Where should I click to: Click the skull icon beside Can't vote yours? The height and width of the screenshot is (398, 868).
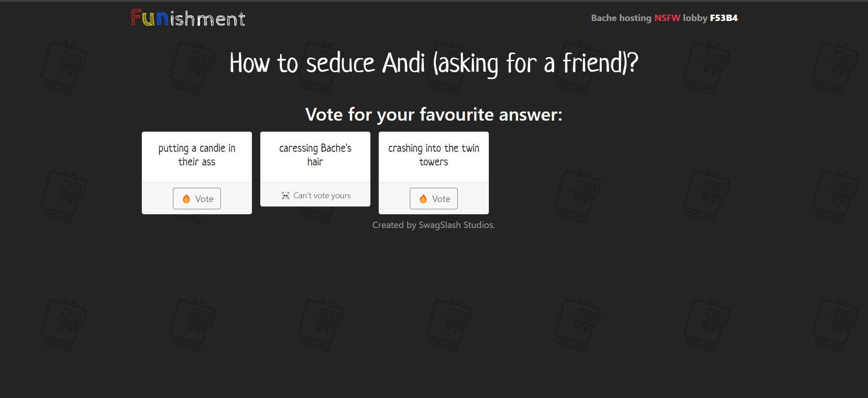285,196
